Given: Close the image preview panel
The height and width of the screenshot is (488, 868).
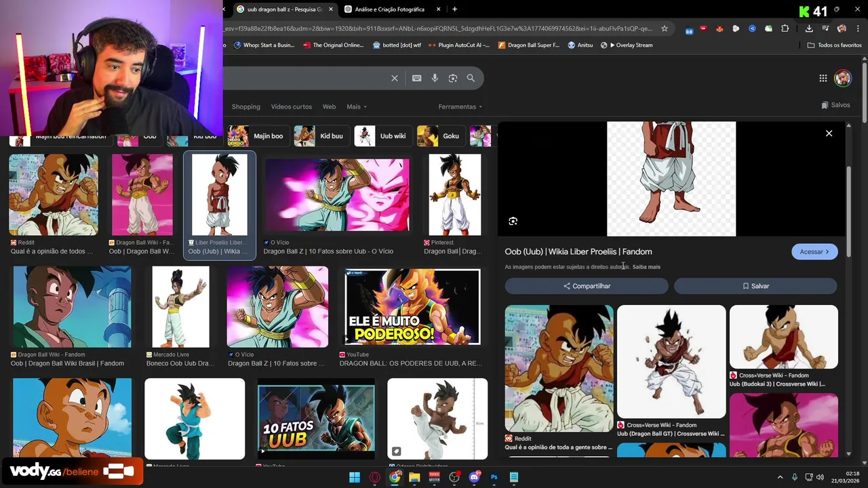Looking at the screenshot, I should [x=829, y=134].
